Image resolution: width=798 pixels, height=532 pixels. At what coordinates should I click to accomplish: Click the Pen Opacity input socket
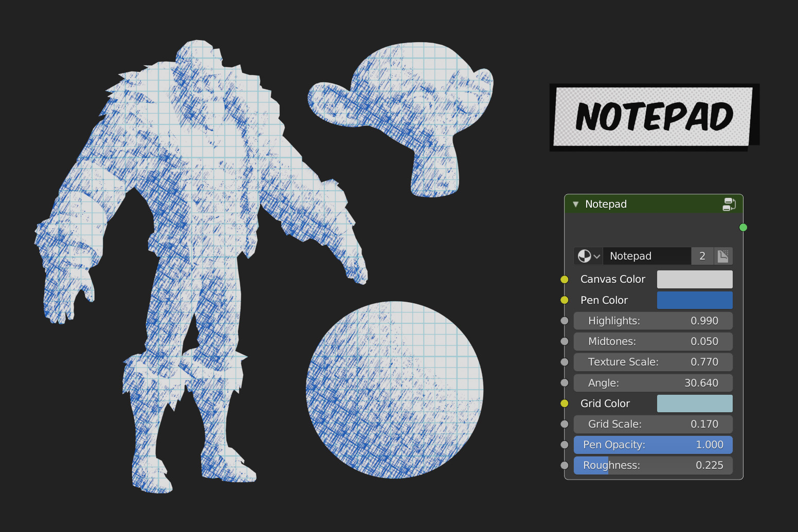(x=565, y=445)
